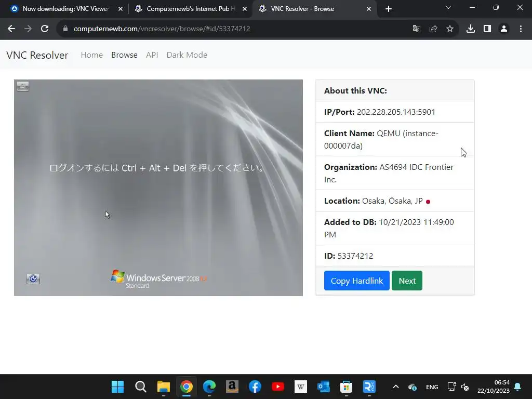Reload the current page
Image resolution: width=532 pixels, height=399 pixels.
45,29
